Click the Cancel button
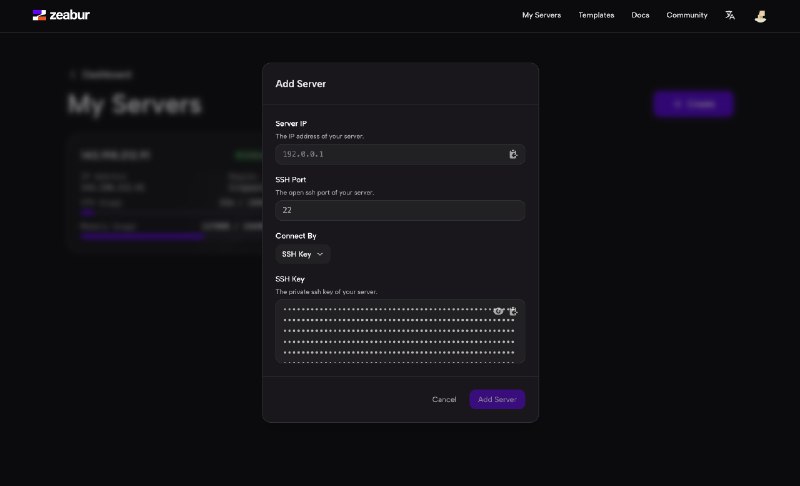Screen dimensions: 800x486 444,399
